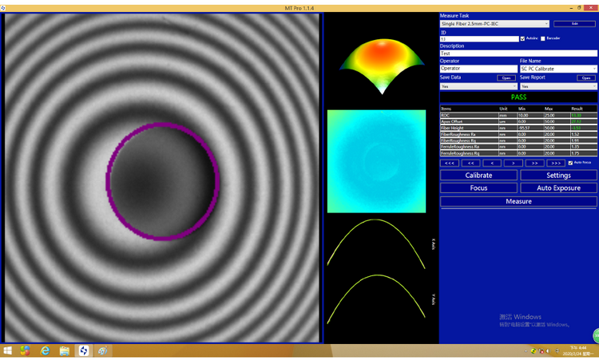Click the Windows Start button
The height and width of the screenshot is (364, 599).
click(8, 351)
